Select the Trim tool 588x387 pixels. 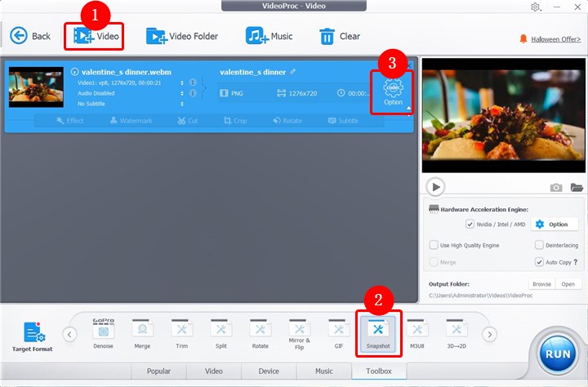182,333
